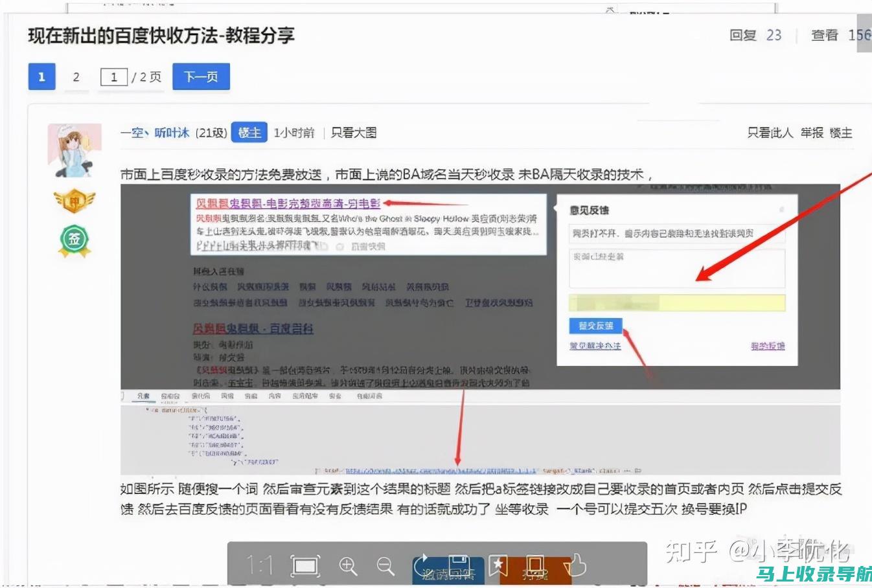872x588 pixels.
Task: Click the 只看大图 link
Action: [354, 133]
